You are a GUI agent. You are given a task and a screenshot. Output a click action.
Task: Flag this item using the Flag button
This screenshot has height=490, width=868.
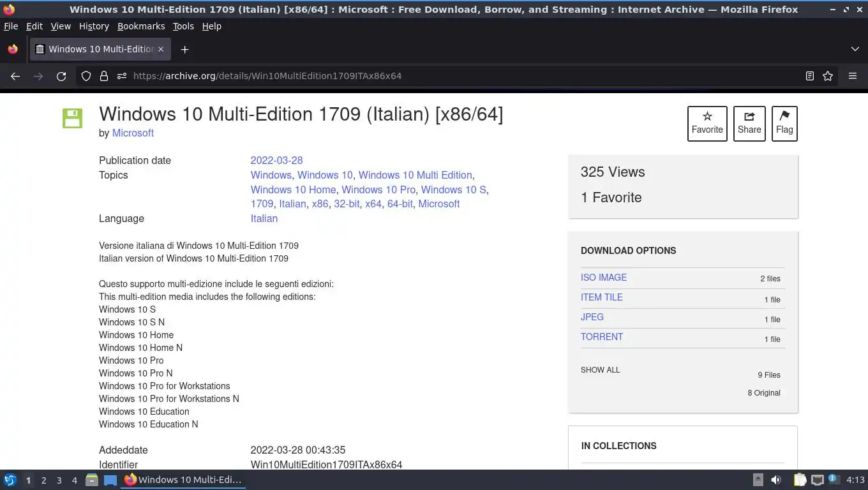(x=784, y=123)
